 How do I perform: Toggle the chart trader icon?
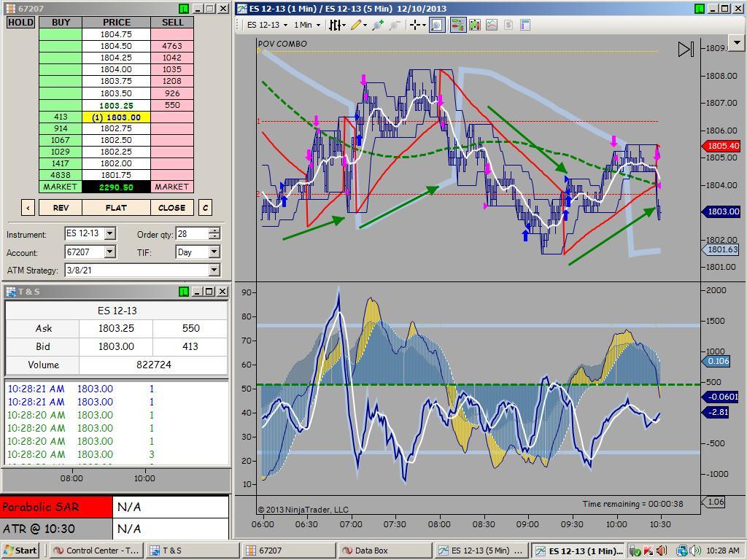tap(458, 26)
